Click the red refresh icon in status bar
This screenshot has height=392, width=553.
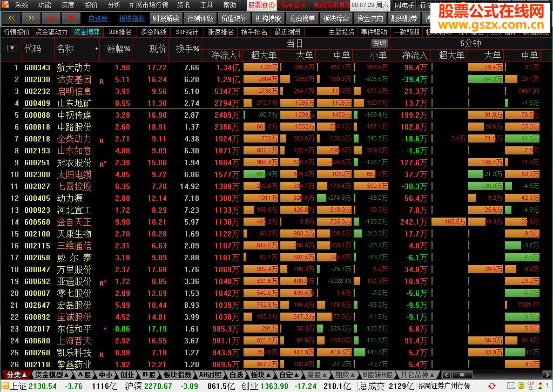[x=491, y=386]
